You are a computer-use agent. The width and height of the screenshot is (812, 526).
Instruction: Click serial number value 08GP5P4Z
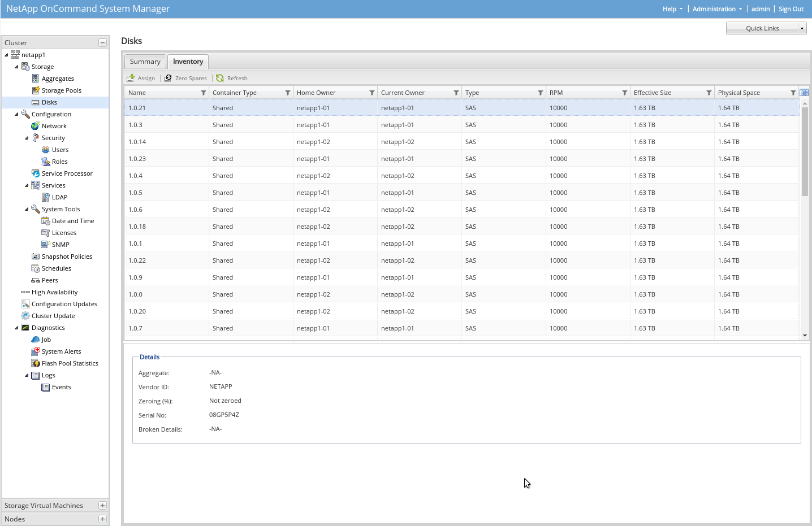[x=224, y=415]
